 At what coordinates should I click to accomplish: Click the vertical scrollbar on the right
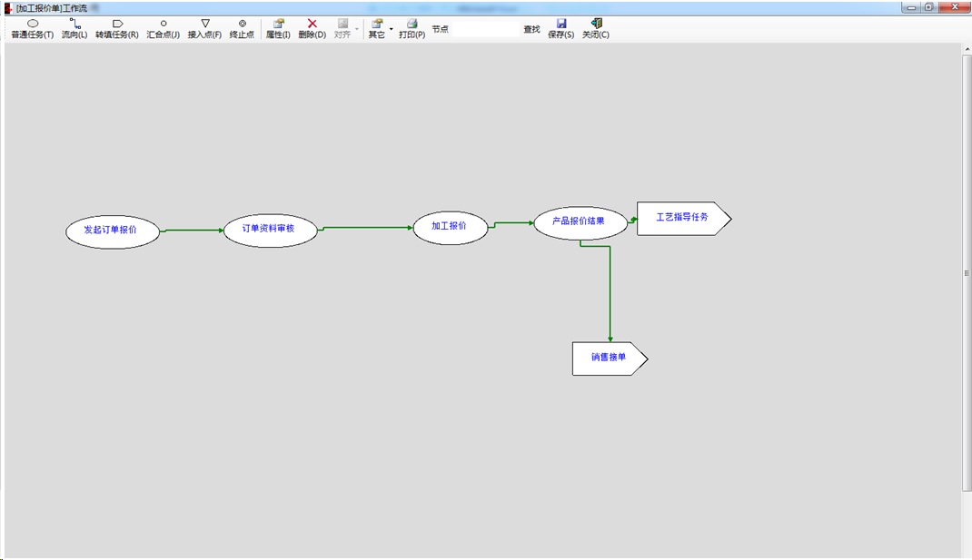(967, 272)
